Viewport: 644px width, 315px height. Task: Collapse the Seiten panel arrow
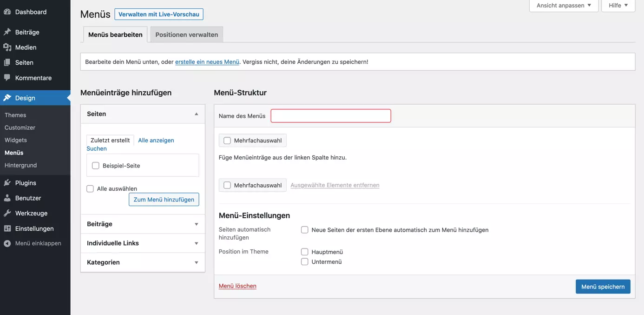(x=196, y=114)
